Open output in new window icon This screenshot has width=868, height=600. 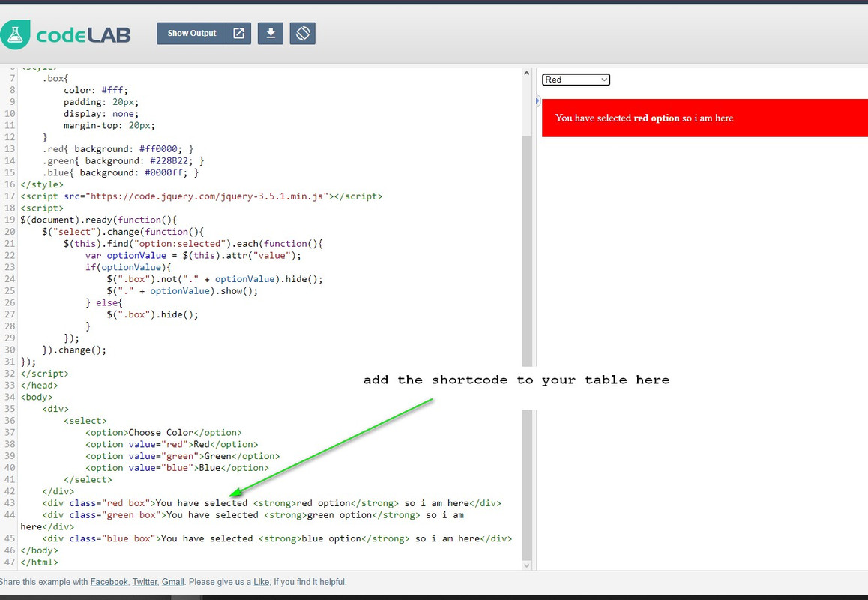tap(238, 33)
